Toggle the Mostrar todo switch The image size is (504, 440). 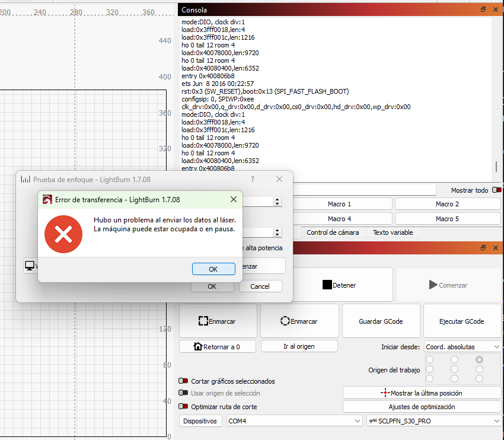497,190
